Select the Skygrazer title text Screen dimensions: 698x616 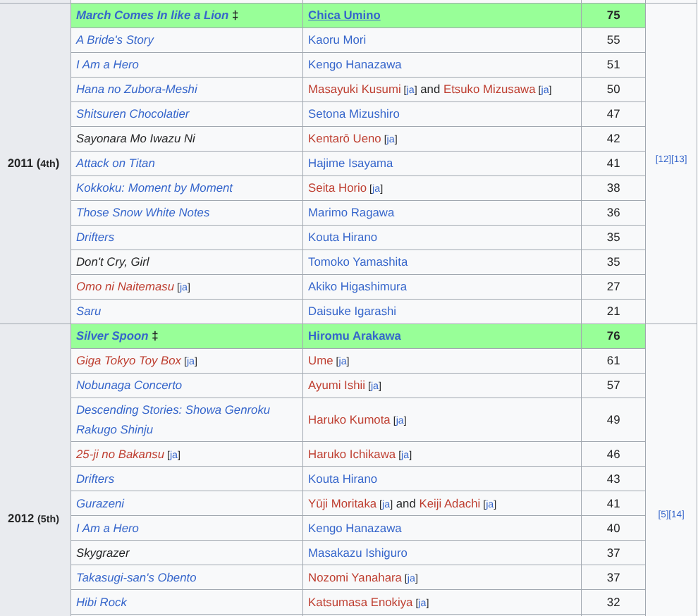pyautogui.click(x=103, y=553)
